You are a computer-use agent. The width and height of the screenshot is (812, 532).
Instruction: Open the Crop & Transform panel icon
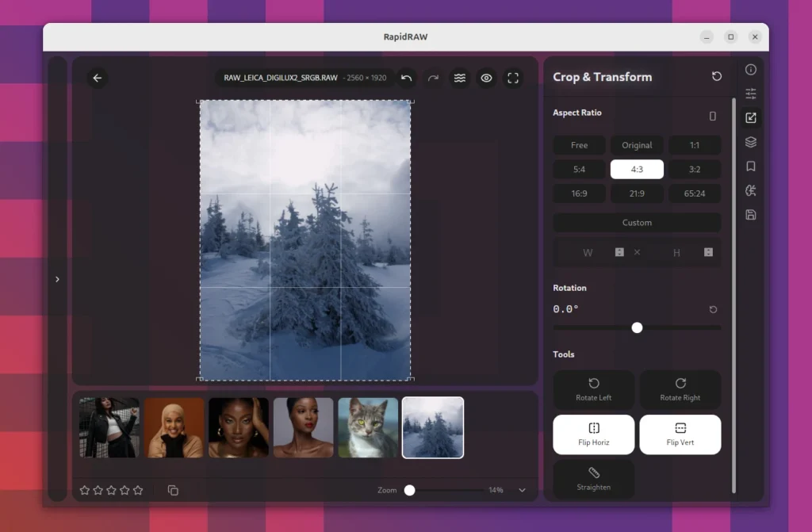(751, 117)
